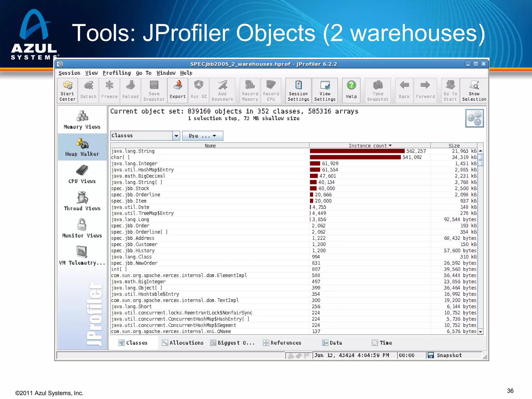Select the java.math.BigInteger row

tap(294, 282)
